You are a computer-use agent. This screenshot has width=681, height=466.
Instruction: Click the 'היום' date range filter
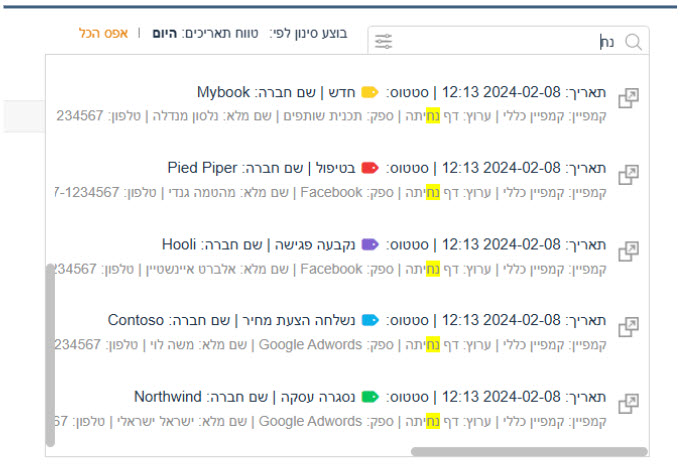tap(165, 33)
